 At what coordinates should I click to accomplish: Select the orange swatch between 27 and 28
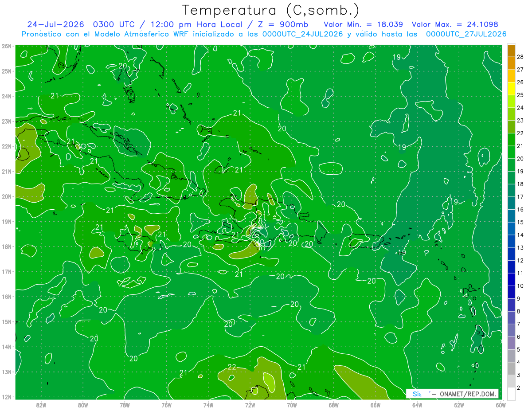pyautogui.click(x=511, y=63)
